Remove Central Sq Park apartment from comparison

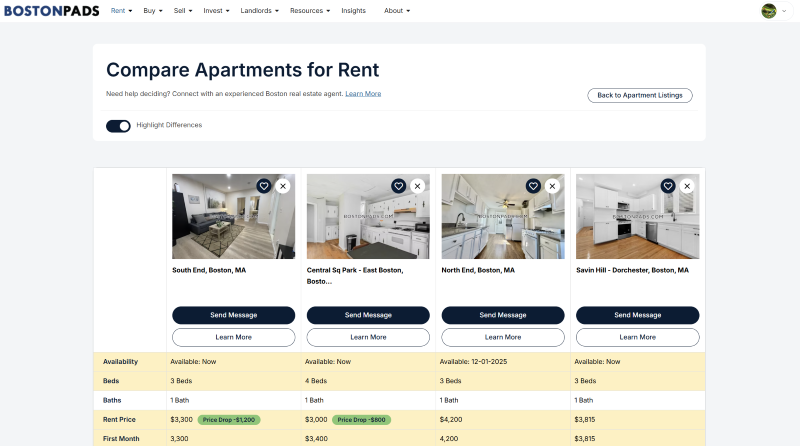click(417, 186)
